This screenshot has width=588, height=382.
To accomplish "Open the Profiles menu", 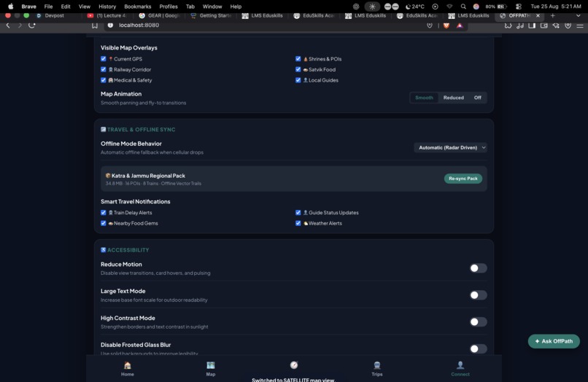I will tap(169, 7).
